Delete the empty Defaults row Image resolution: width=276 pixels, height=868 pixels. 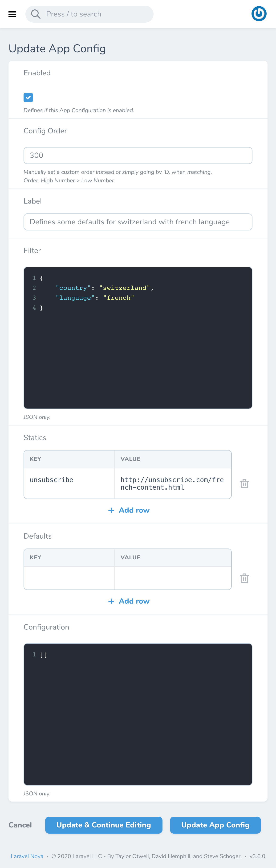(244, 578)
